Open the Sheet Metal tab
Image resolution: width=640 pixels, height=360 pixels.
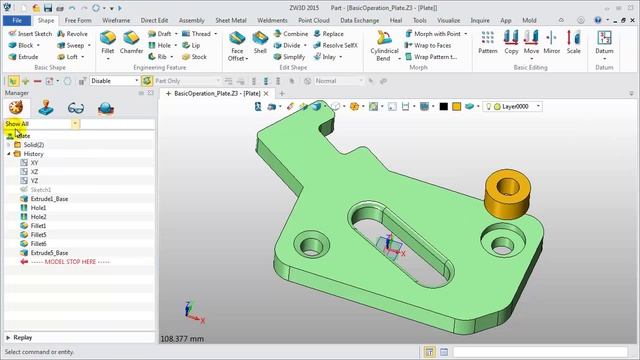(231, 20)
